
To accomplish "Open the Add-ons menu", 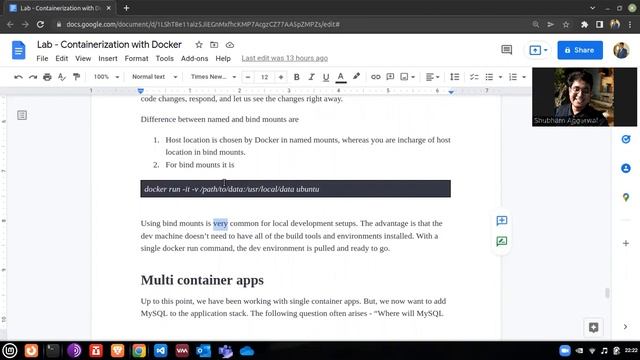I will 194,58.
